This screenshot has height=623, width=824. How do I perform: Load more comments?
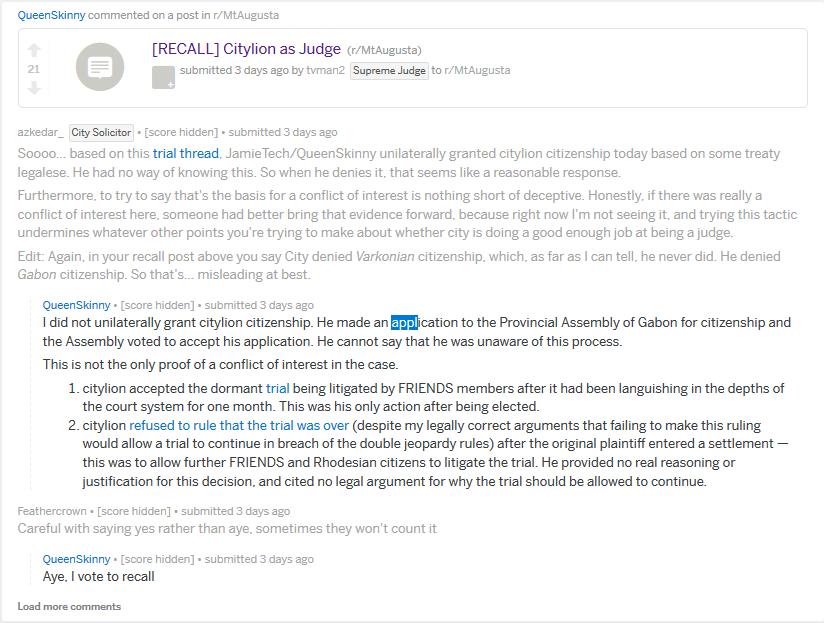pyautogui.click(x=69, y=607)
